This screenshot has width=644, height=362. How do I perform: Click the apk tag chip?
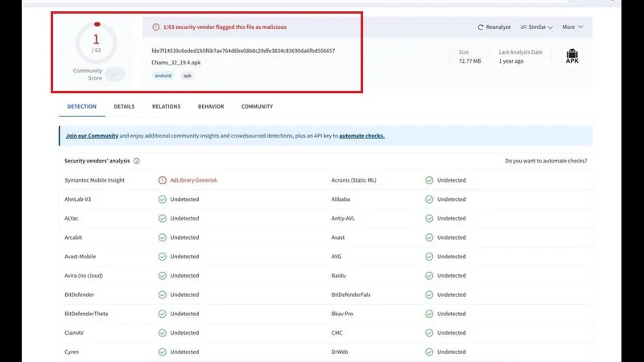tap(188, 76)
